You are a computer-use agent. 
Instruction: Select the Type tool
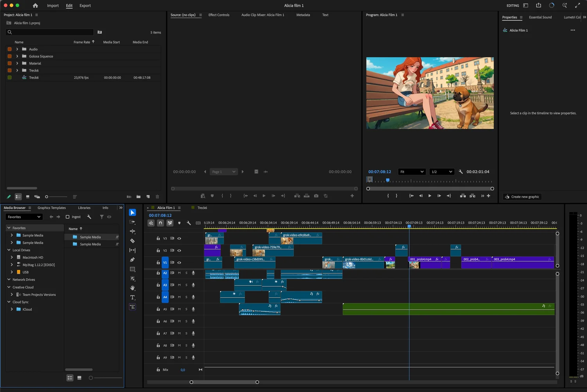pyautogui.click(x=132, y=297)
